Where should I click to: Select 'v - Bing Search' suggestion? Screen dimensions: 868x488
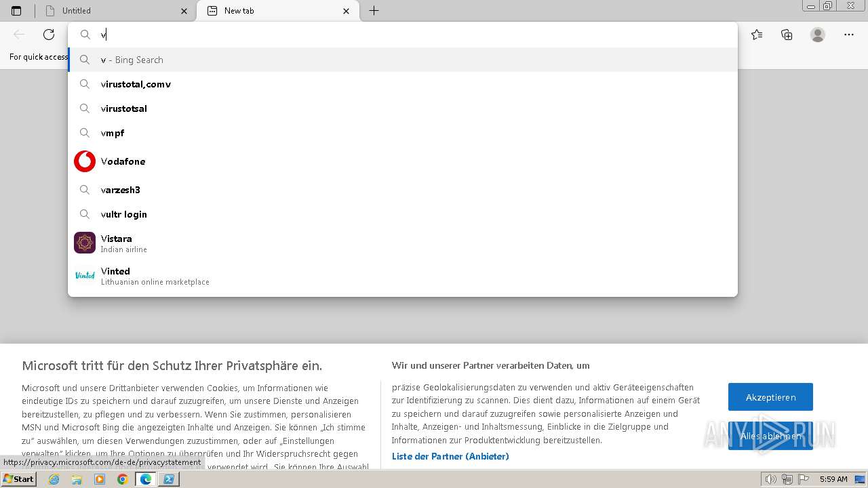(x=403, y=60)
